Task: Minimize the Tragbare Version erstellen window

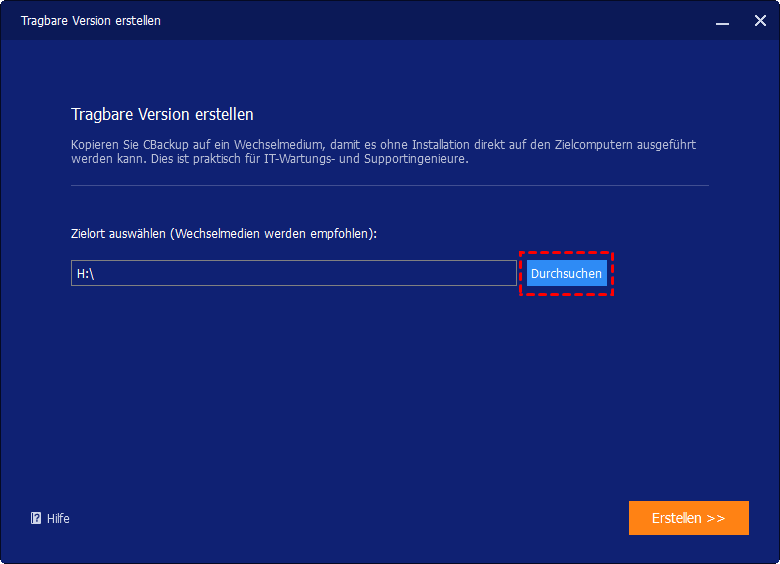Action: [722, 20]
